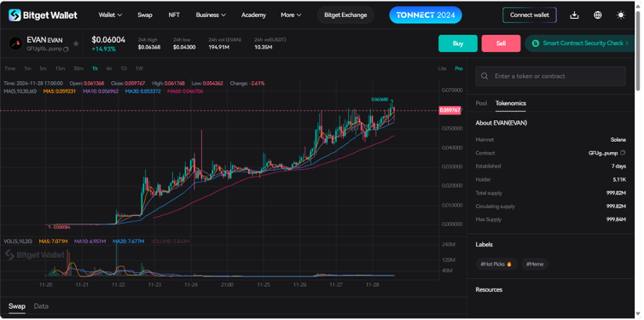Switch chart to Lite mode
The height and width of the screenshot is (320, 644).
pyautogui.click(x=443, y=68)
